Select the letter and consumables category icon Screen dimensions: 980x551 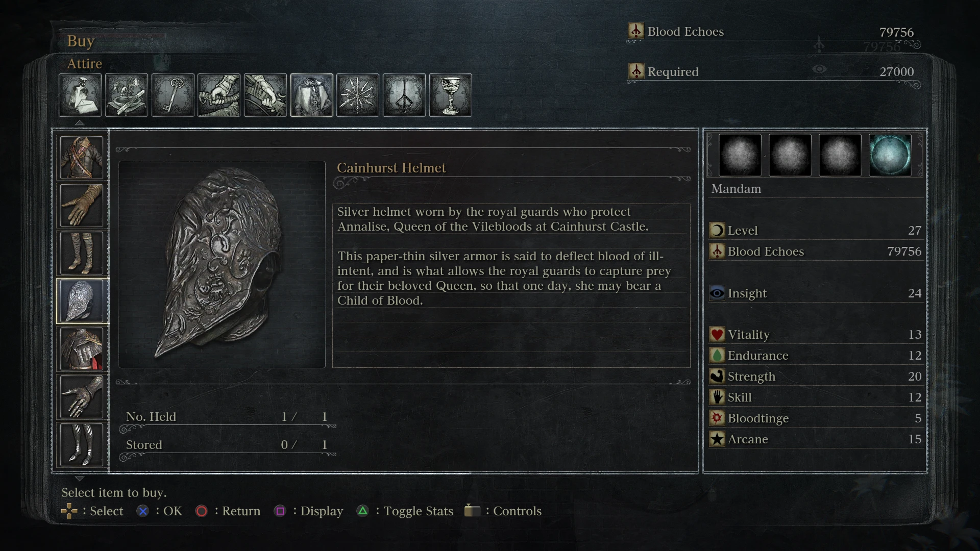pos(80,95)
